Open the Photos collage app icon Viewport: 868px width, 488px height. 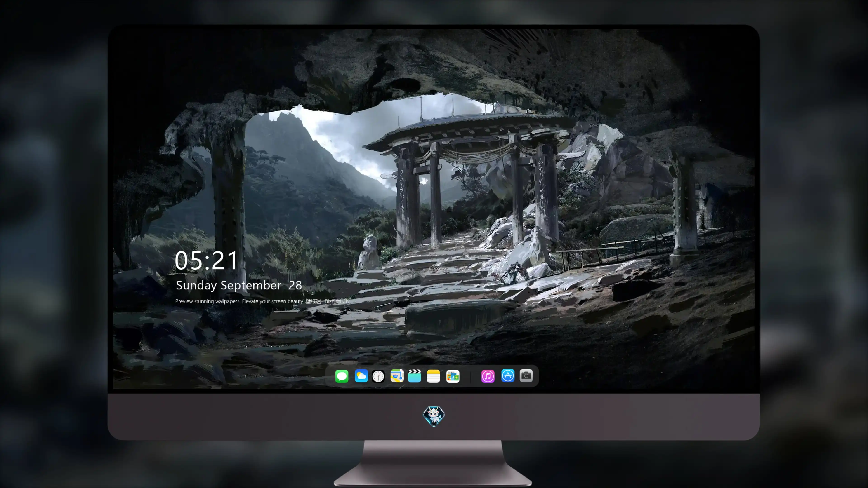click(x=453, y=376)
